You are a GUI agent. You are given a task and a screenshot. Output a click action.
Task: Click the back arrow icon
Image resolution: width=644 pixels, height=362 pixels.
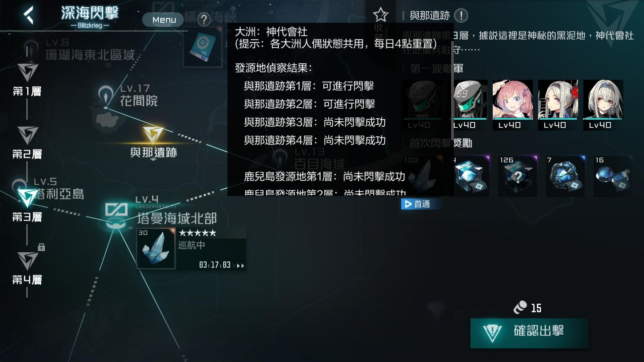(29, 15)
